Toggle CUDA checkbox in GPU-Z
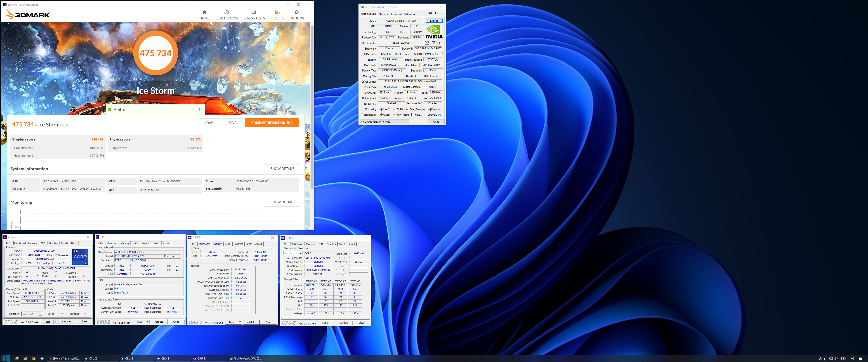868x362 pixels. (x=394, y=109)
